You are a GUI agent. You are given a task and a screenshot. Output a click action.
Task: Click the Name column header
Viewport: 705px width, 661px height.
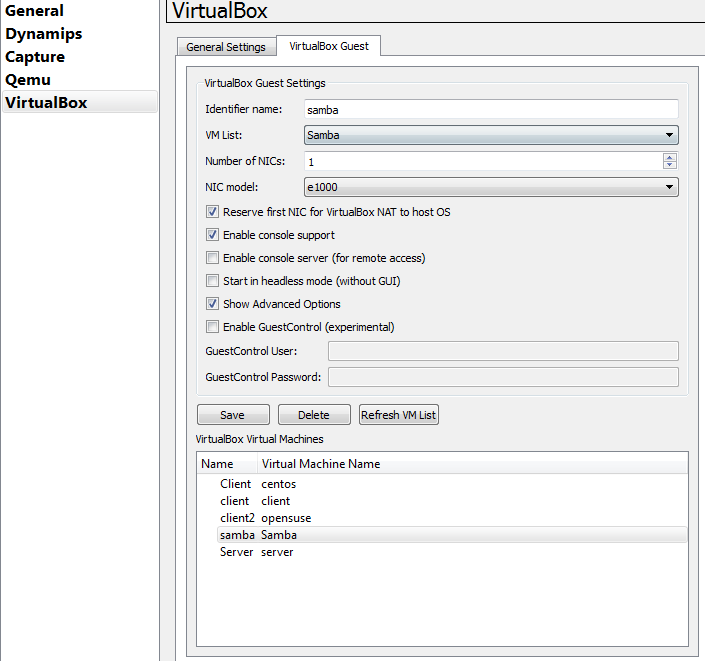point(227,464)
